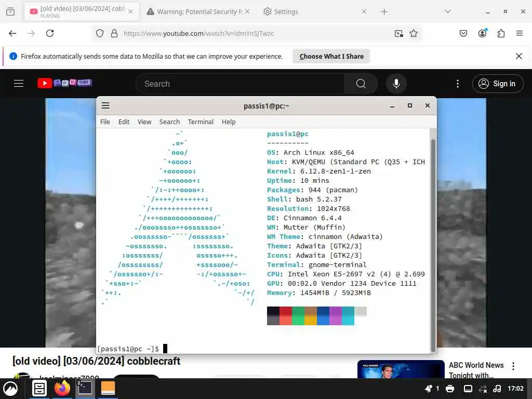Close the Settings tab
Viewport: 532px width, 399px height.
[x=364, y=11]
